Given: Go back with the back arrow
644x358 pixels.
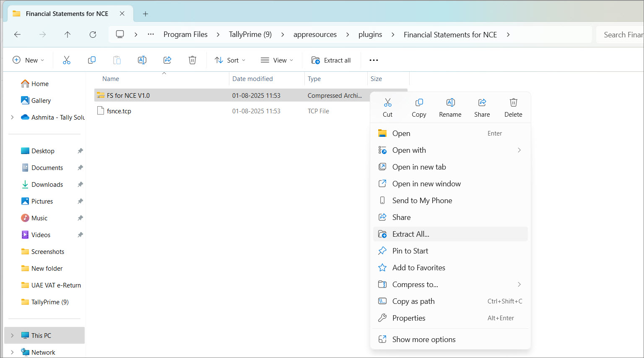Looking at the screenshot, I should coord(18,34).
